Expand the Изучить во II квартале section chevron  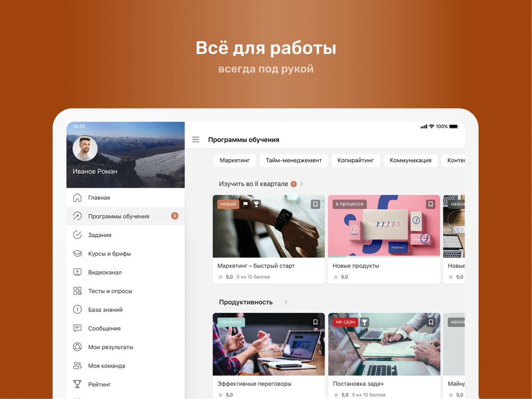point(301,184)
